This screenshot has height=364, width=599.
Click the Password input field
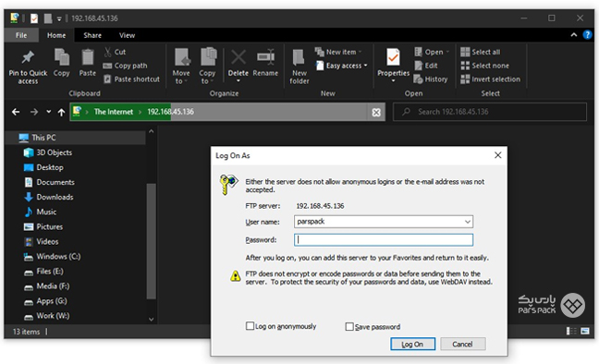(384, 240)
